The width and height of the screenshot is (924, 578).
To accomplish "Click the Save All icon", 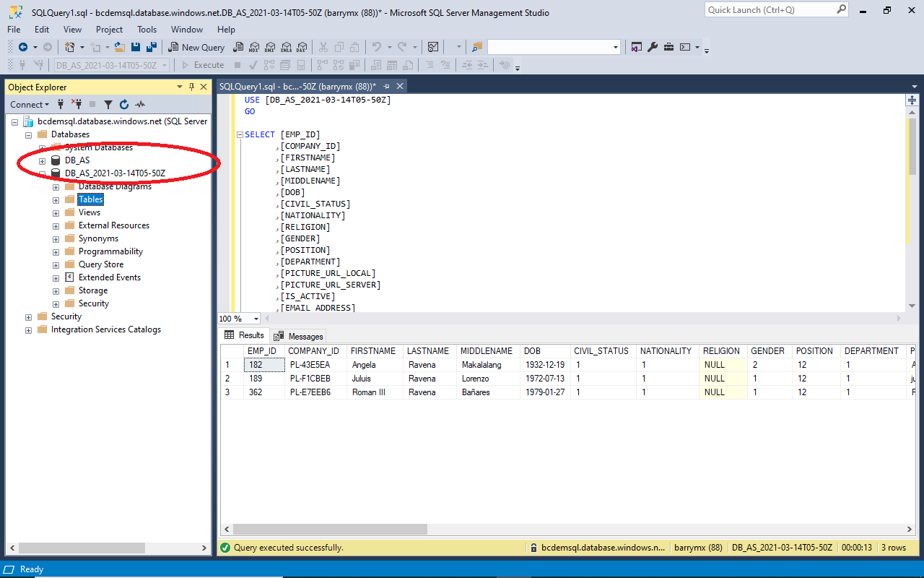I will pos(152,47).
